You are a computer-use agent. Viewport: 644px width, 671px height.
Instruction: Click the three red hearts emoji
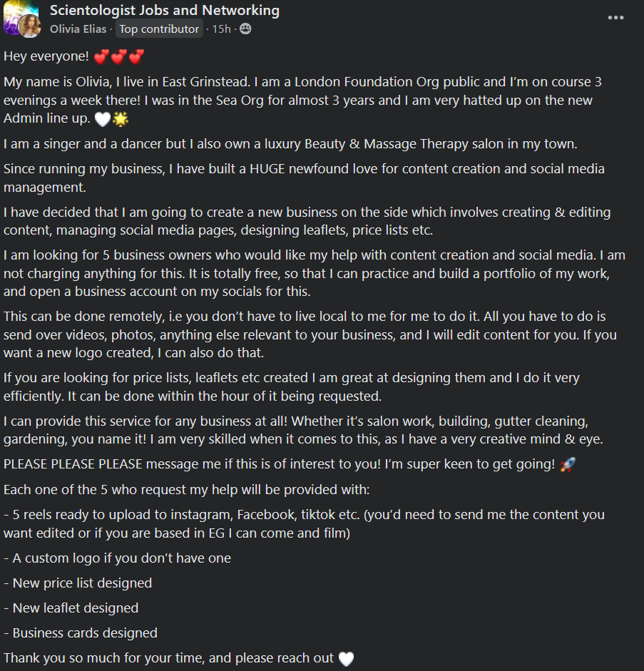tap(118, 56)
